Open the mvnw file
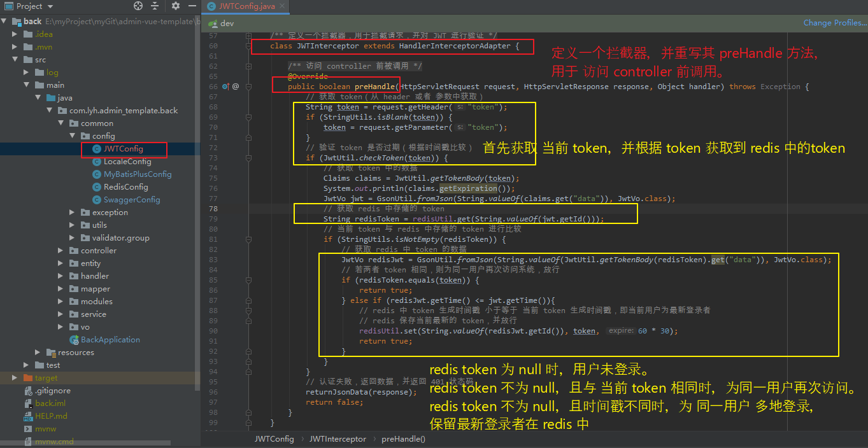Image resolution: width=868 pixels, height=448 pixels. point(45,428)
